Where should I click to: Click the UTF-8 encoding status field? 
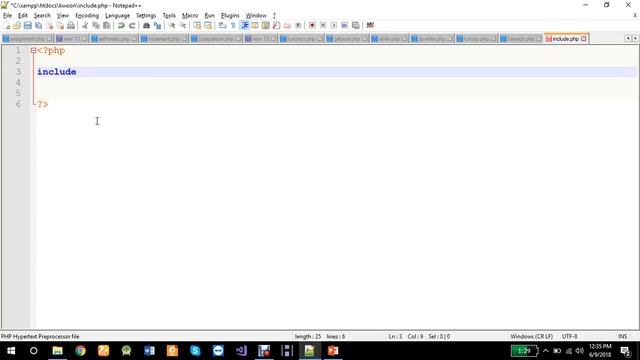point(569,336)
